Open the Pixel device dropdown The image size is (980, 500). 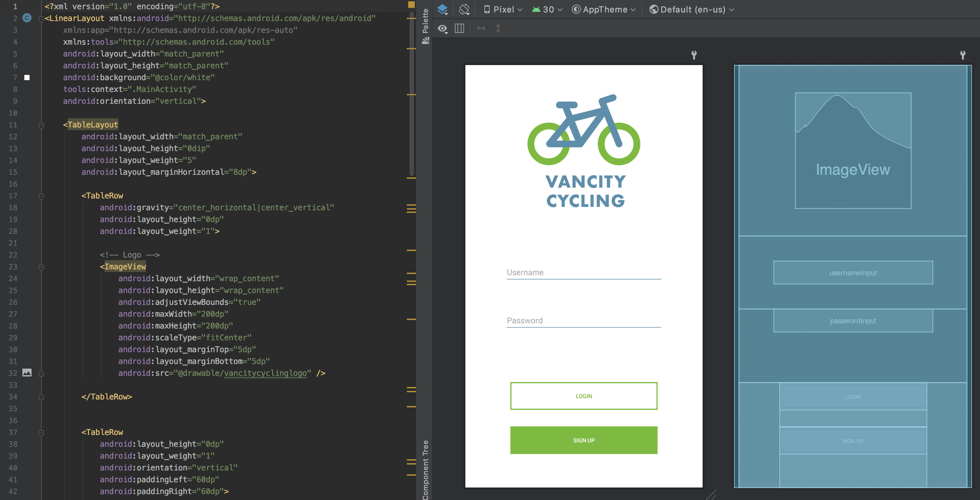(502, 10)
